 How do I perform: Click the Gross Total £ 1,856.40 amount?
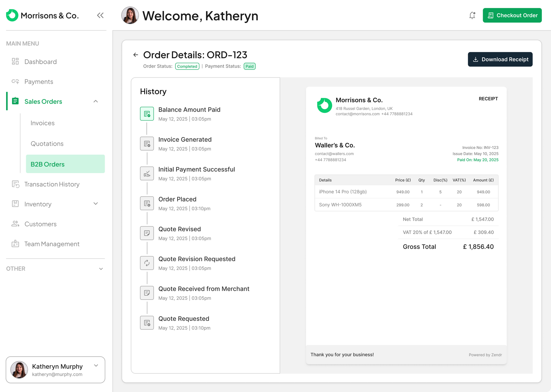(x=478, y=247)
